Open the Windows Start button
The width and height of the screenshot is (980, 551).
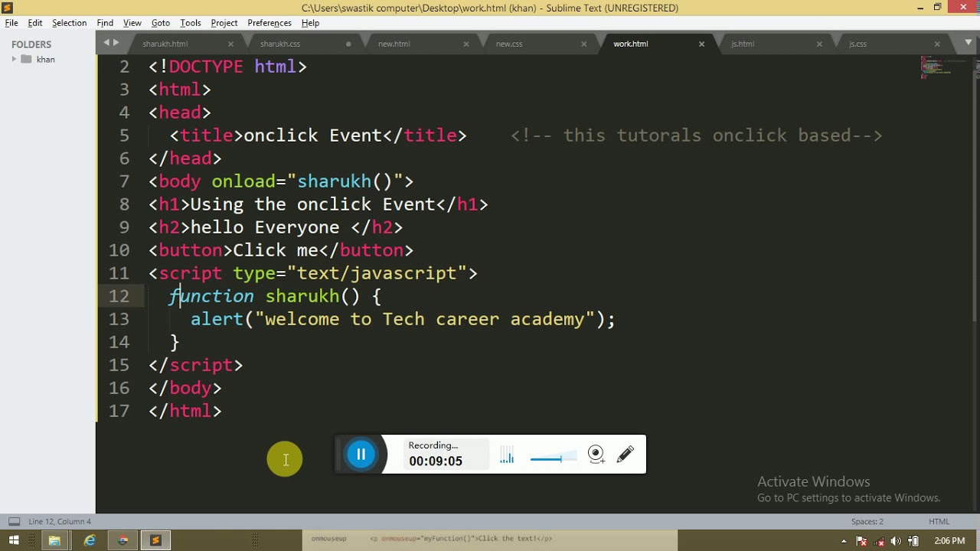pos(14,540)
